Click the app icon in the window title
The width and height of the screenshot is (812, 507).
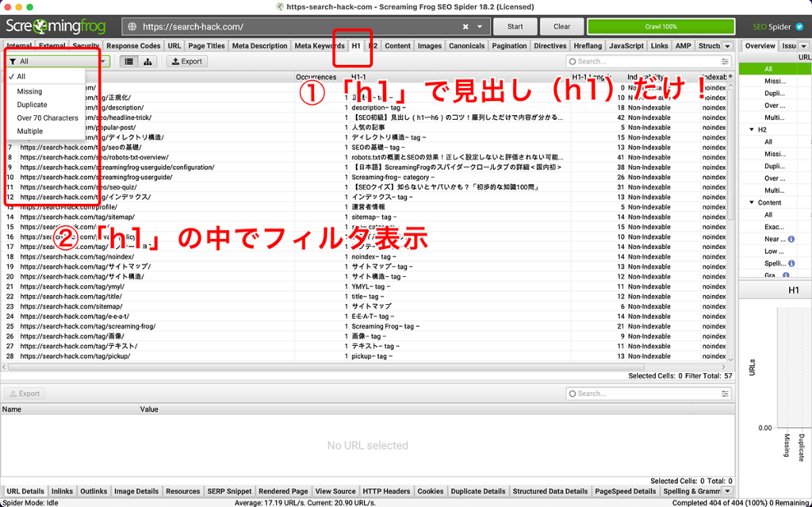tap(280, 6)
